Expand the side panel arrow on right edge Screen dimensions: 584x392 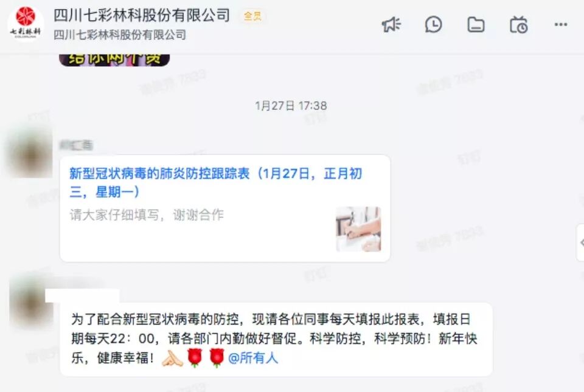pos(580,243)
